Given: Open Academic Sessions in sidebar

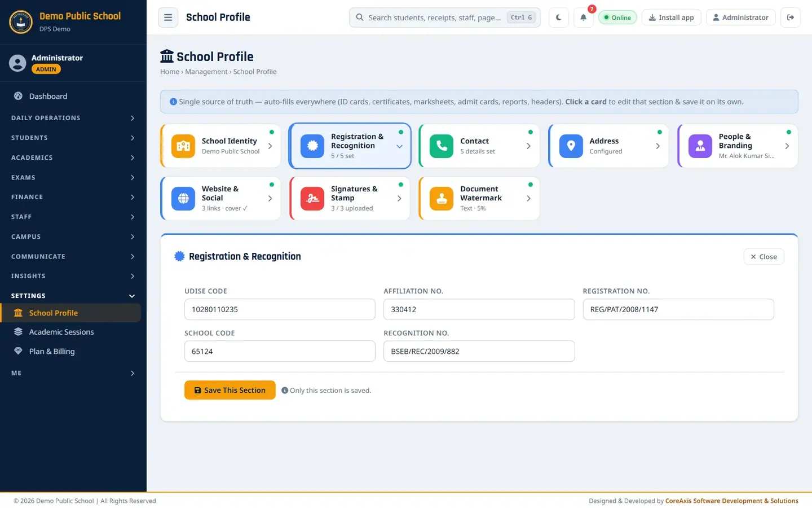Looking at the screenshot, I should click(71, 332).
